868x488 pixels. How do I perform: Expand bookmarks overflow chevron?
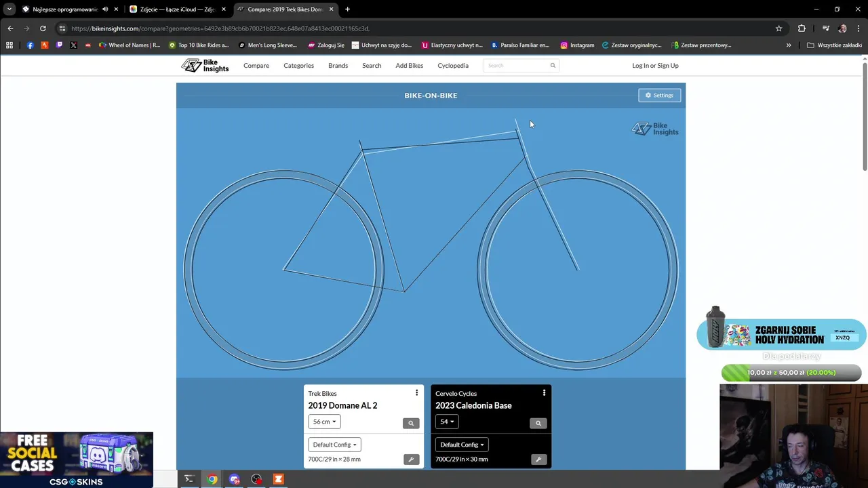pos(789,45)
